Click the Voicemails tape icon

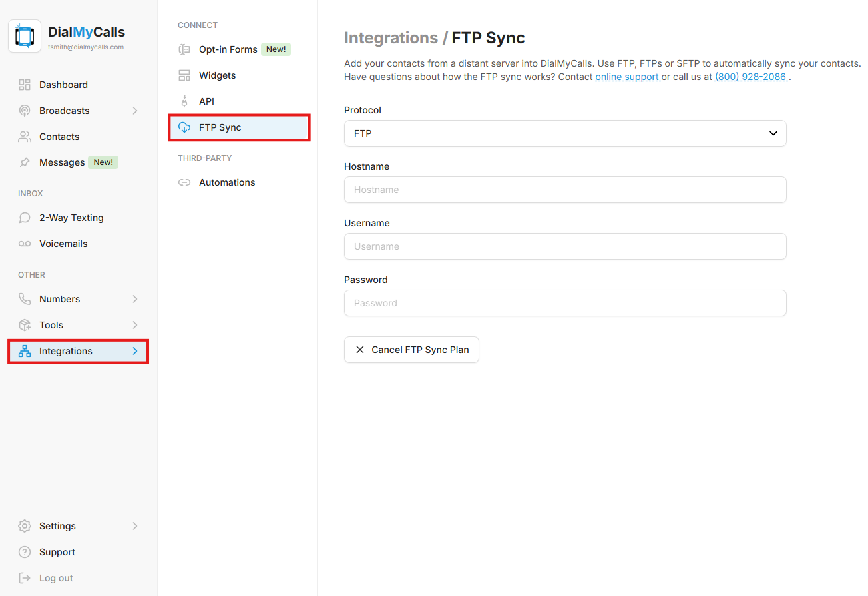click(25, 244)
